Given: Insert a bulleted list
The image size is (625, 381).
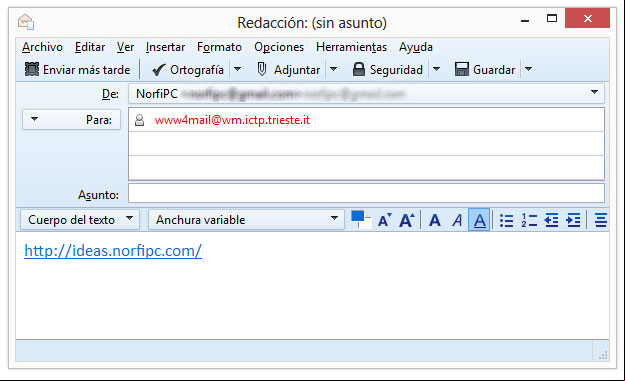Looking at the screenshot, I should point(507,220).
